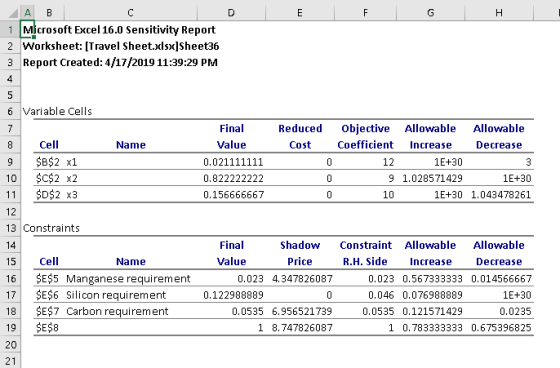Image resolution: width=560 pixels, height=368 pixels.
Task: Select column A header
Action: pyautogui.click(x=28, y=13)
